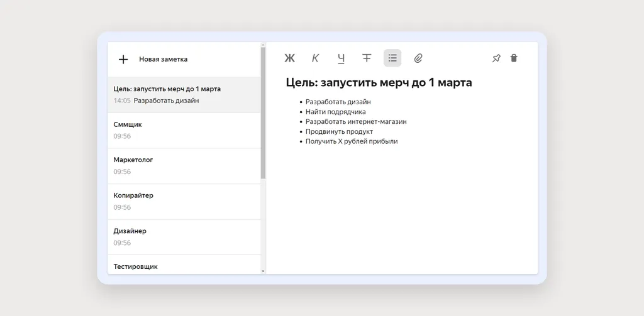644x316 pixels.
Task: Click scrollbar down arrow in note list
Action: (264, 271)
